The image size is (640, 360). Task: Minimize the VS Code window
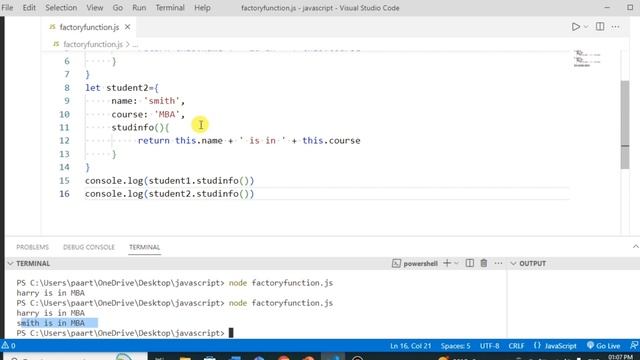pyautogui.click(x=607, y=8)
